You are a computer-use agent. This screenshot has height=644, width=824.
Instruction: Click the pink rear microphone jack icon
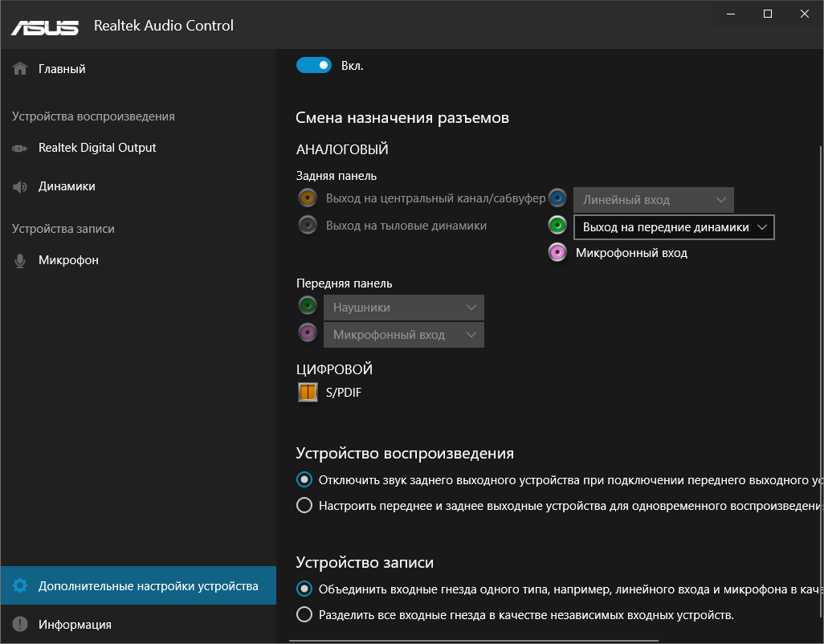point(558,253)
